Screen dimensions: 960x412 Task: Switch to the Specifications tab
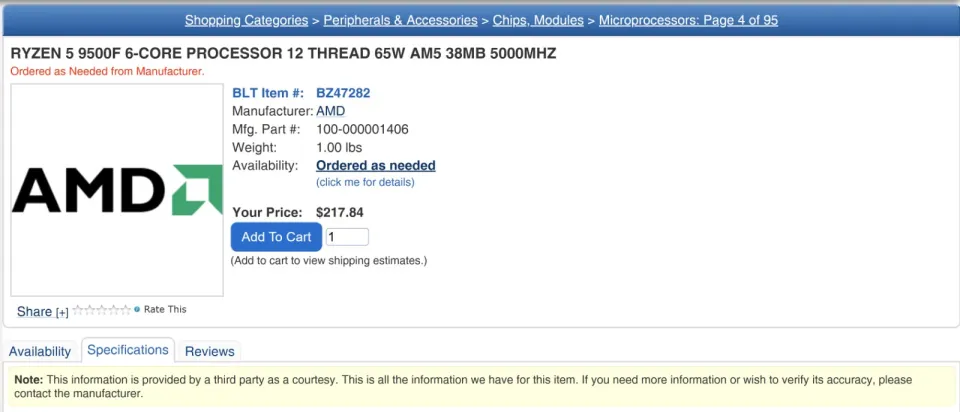coord(127,350)
